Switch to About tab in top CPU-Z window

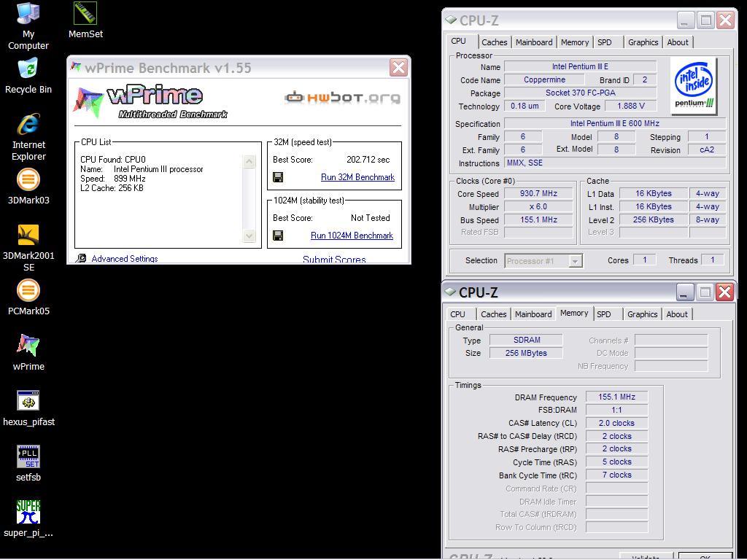click(x=678, y=42)
